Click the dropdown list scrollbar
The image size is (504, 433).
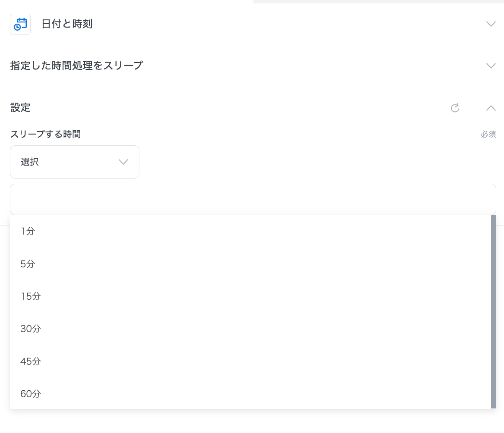point(494,311)
